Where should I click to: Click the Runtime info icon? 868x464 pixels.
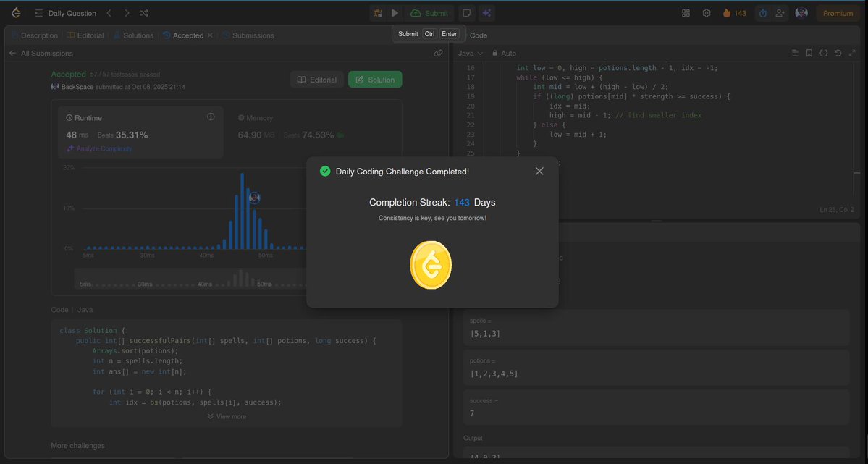pyautogui.click(x=211, y=117)
